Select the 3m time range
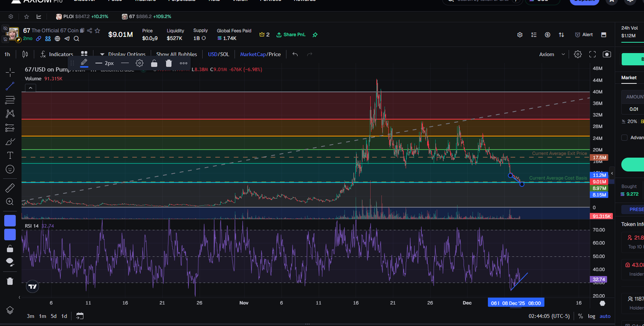Viewport: 644px width, 326px height. 31,316
